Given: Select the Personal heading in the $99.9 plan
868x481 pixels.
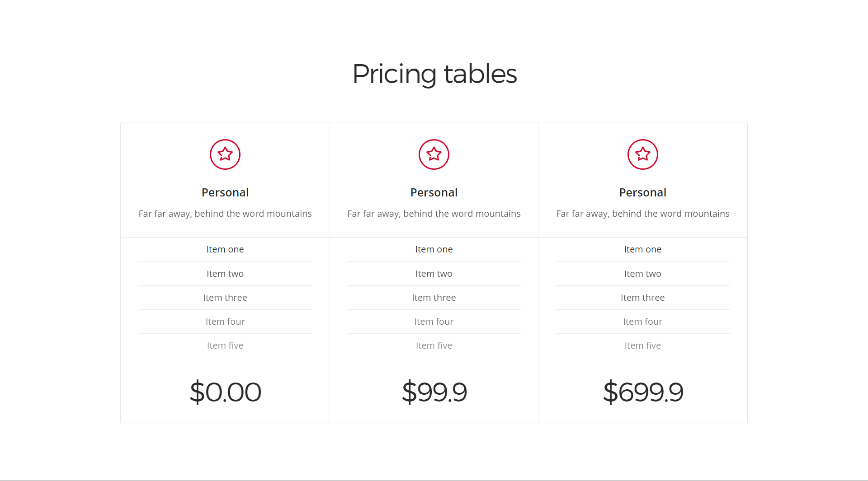Looking at the screenshot, I should [434, 192].
